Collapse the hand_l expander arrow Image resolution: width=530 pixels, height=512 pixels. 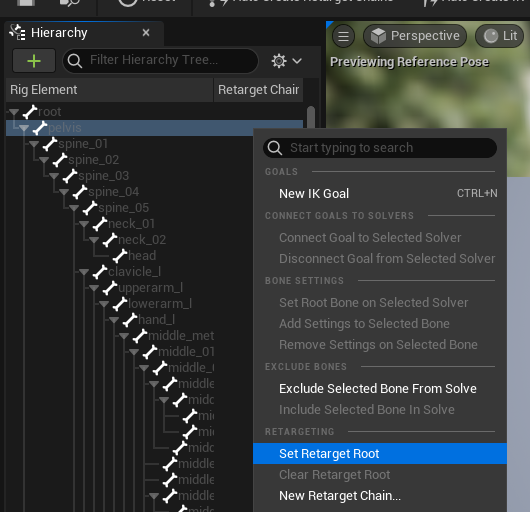[x=114, y=320]
